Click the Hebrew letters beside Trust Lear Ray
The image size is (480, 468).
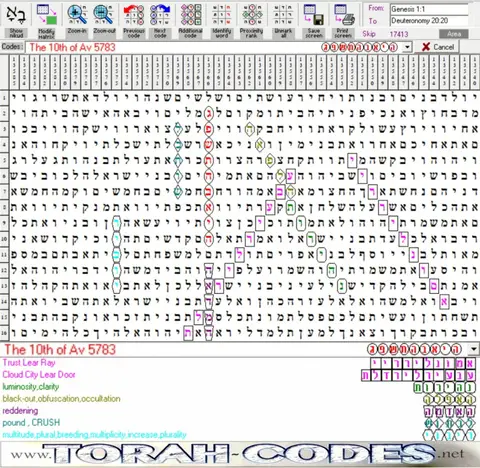(x=423, y=363)
